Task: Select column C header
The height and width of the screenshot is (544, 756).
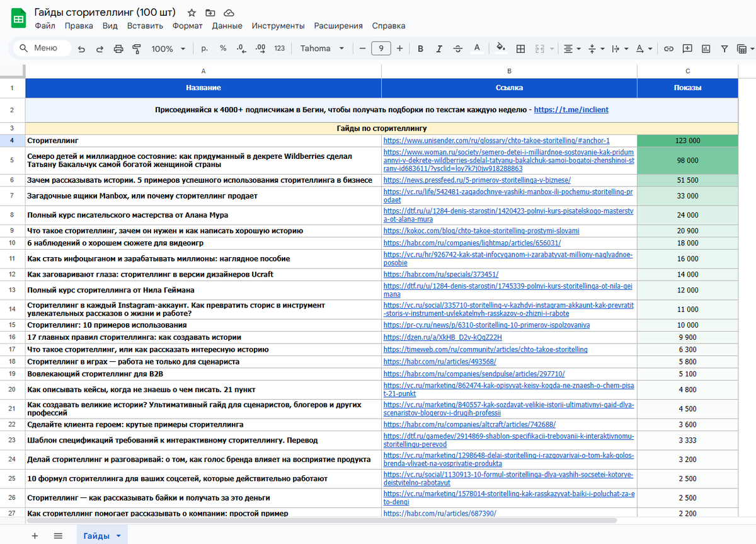Action: (x=687, y=71)
